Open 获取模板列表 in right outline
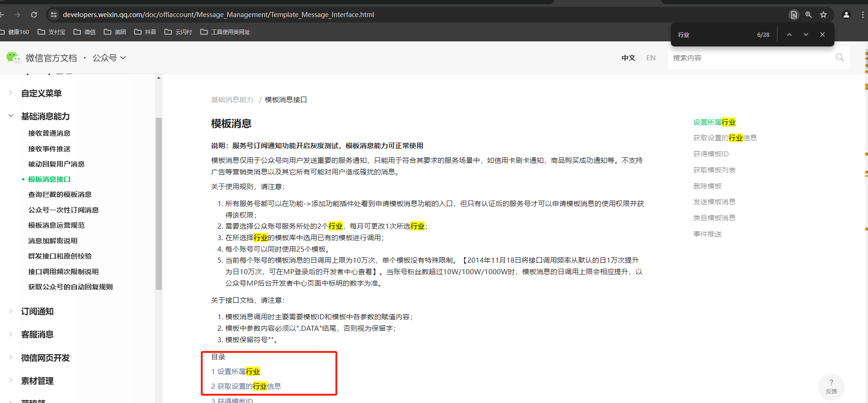 tap(715, 170)
